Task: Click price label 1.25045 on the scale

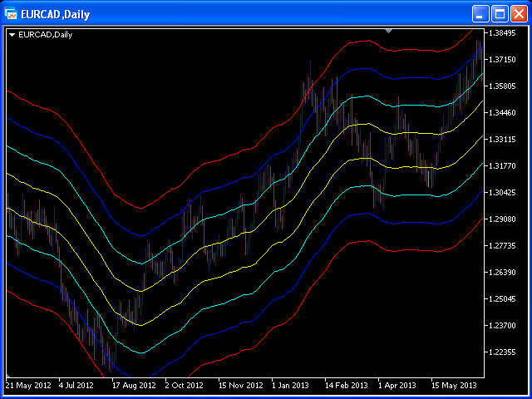Action: 503,299
